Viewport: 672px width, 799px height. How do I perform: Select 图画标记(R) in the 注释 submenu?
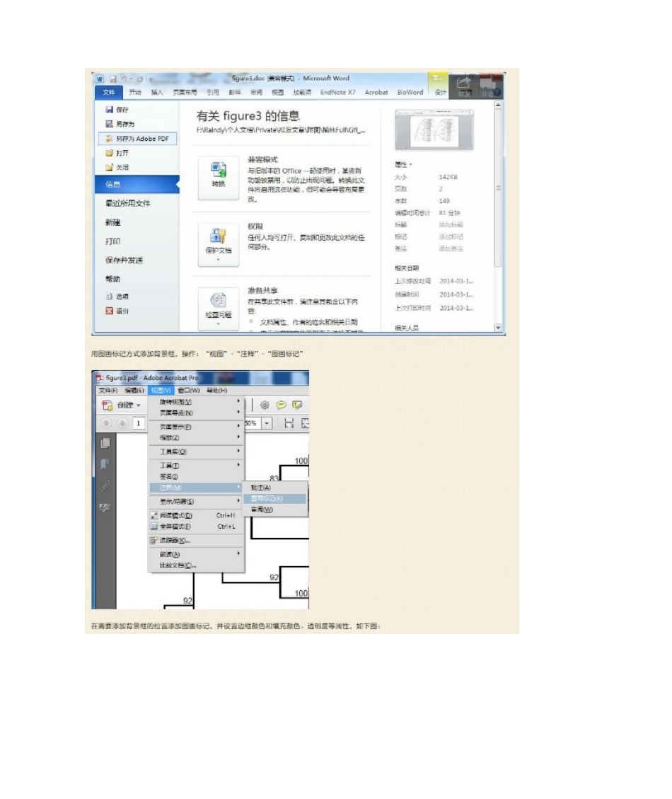pos(275,498)
